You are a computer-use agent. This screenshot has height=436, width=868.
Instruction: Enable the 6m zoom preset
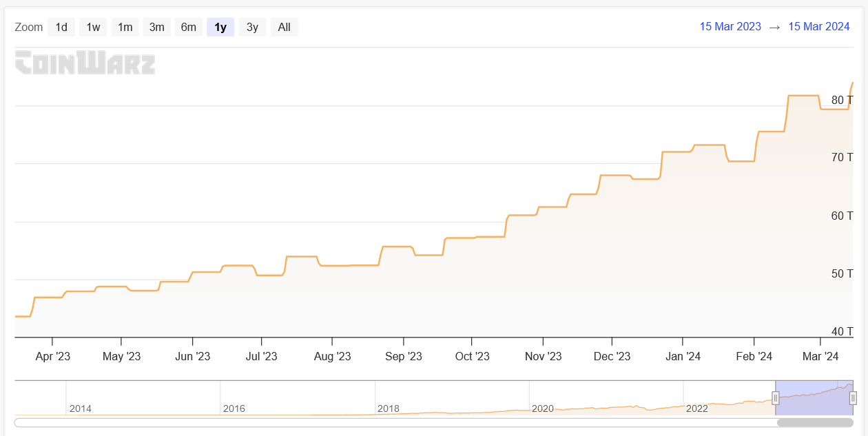pos(189,27)
